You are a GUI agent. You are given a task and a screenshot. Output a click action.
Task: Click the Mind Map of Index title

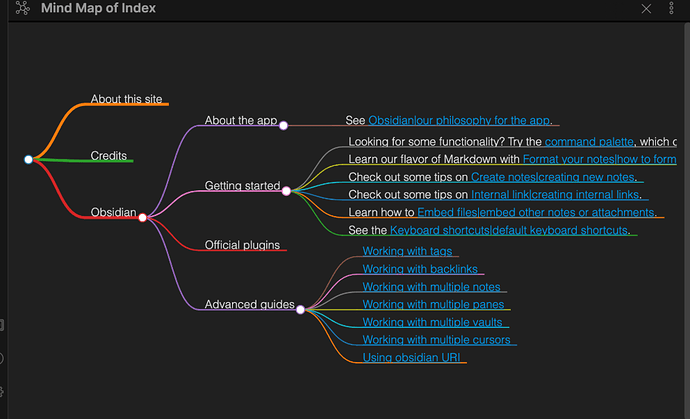(98, 9)
